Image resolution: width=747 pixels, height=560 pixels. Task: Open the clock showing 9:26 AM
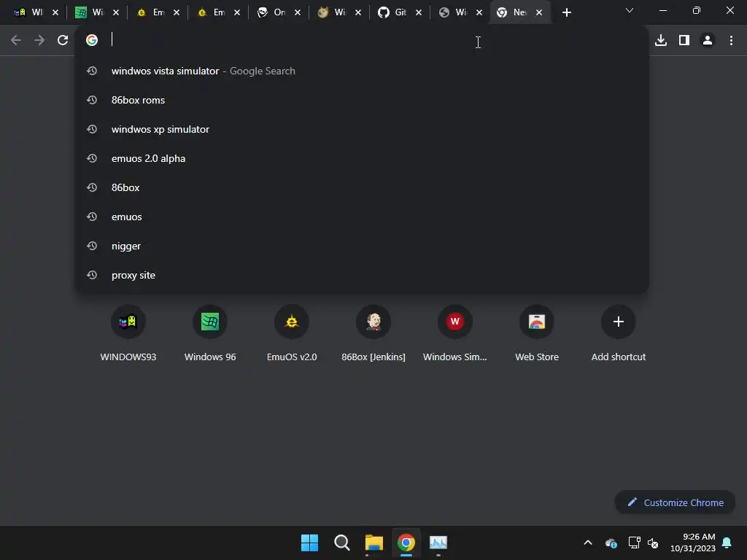693,542
